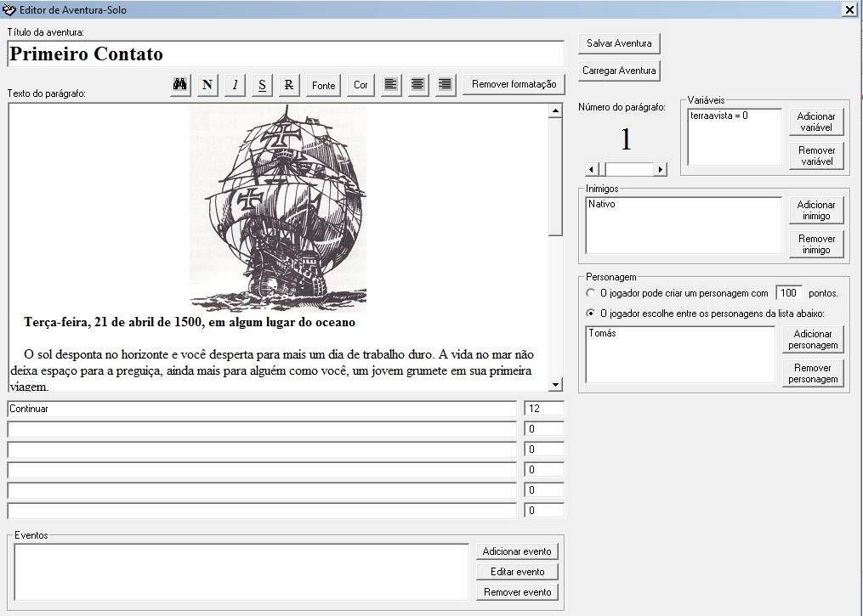
Task: Click Remover evento button
Action: point(517,592)
